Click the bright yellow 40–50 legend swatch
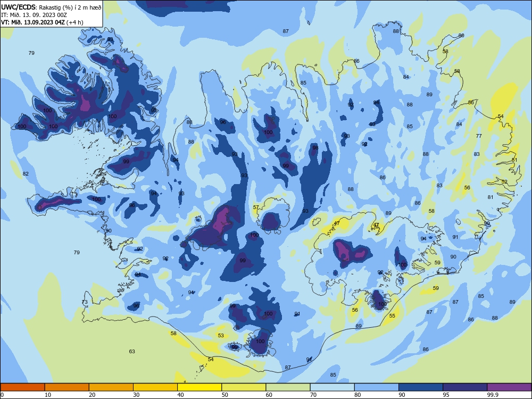Screen dimensions: 532x399 click(199, 387)
